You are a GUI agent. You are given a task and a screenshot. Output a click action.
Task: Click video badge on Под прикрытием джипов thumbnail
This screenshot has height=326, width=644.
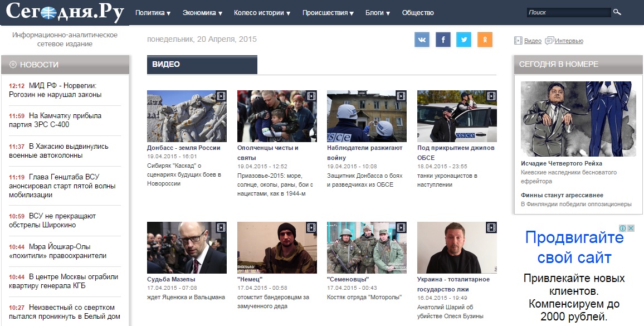[491, 96]
